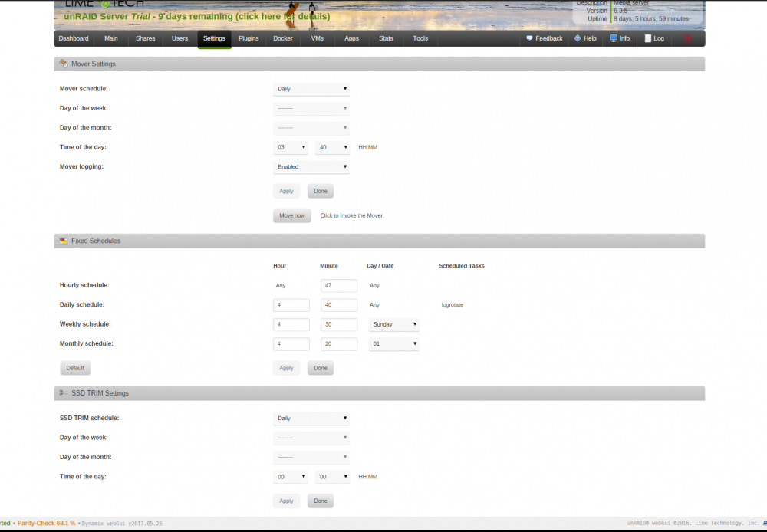Open the Shares tab
The height and width of the screenshot is (532, 767).
[145, 38]
